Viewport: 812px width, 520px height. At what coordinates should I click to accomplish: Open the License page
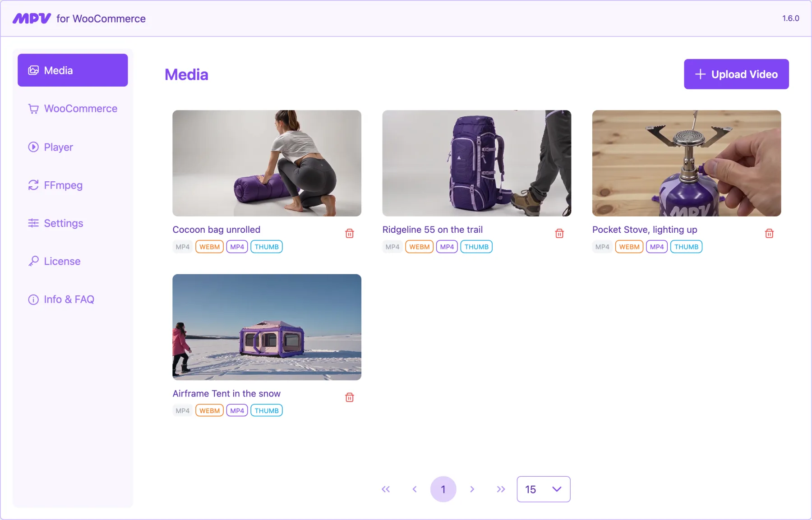click(73, 261)
